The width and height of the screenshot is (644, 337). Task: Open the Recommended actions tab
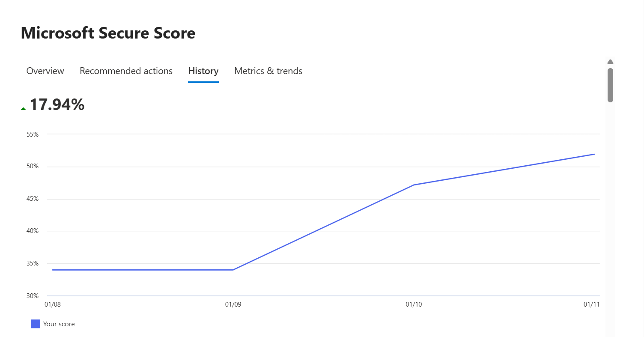point(126,71)
